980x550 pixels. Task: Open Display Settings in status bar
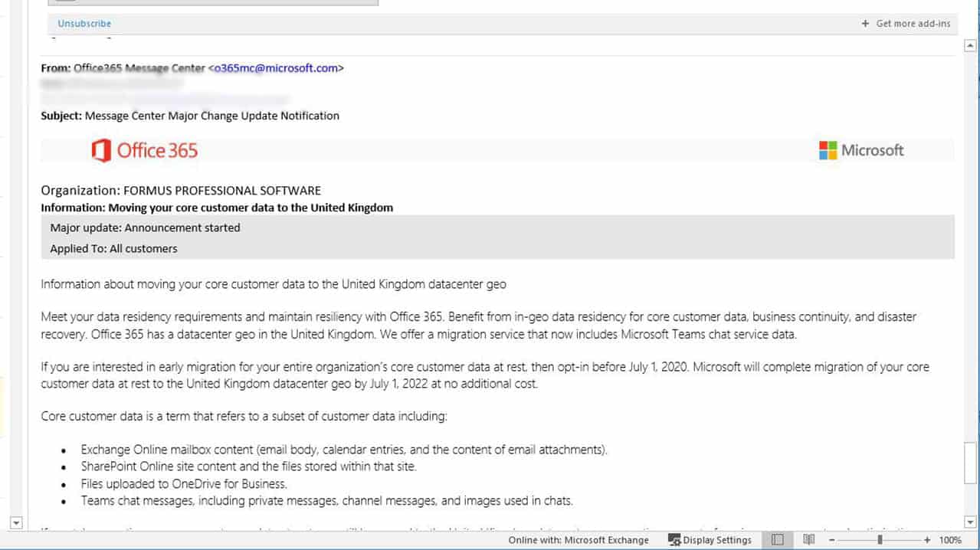click(x=710, y=540)
